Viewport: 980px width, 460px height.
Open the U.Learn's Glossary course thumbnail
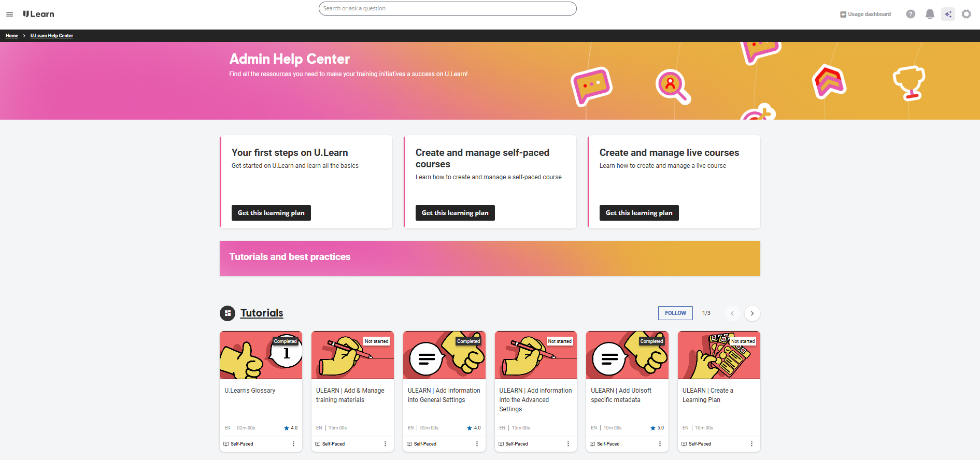coord(261,355)
